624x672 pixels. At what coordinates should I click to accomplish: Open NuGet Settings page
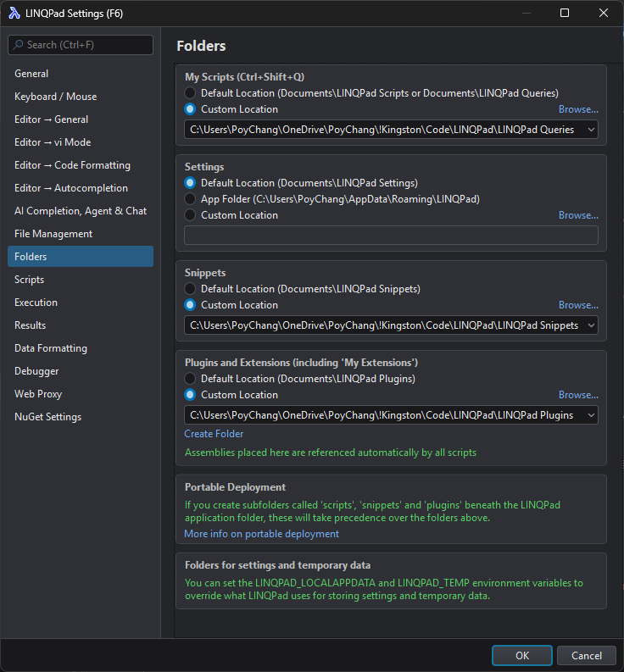[81, 417]
